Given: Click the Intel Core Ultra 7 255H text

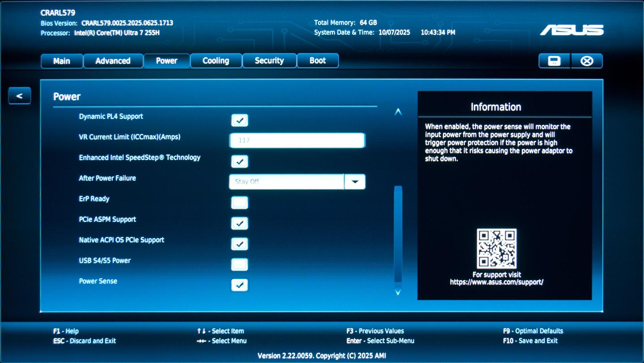Looking at the screenshot, I should [x=117, y=33].
